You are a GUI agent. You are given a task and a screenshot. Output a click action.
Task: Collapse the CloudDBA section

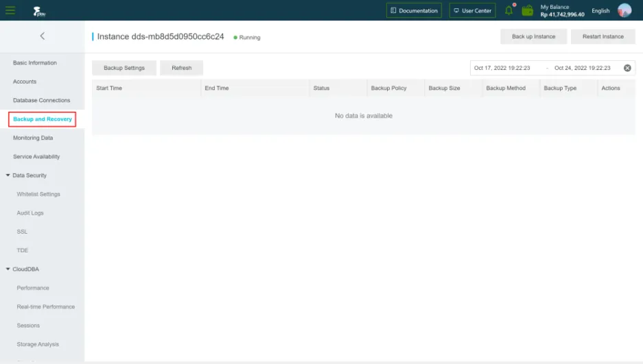click(x=8, y=269)
